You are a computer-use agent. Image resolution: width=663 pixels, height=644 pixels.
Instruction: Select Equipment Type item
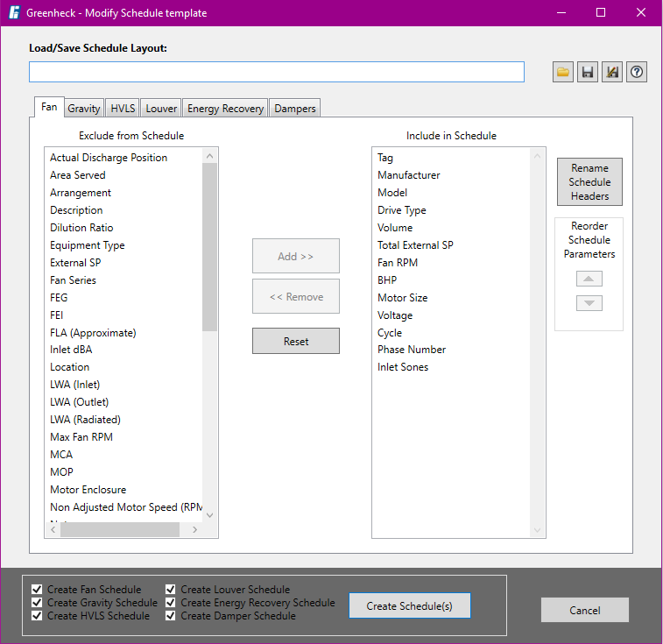pyautogui.click(x=87, y=245)
